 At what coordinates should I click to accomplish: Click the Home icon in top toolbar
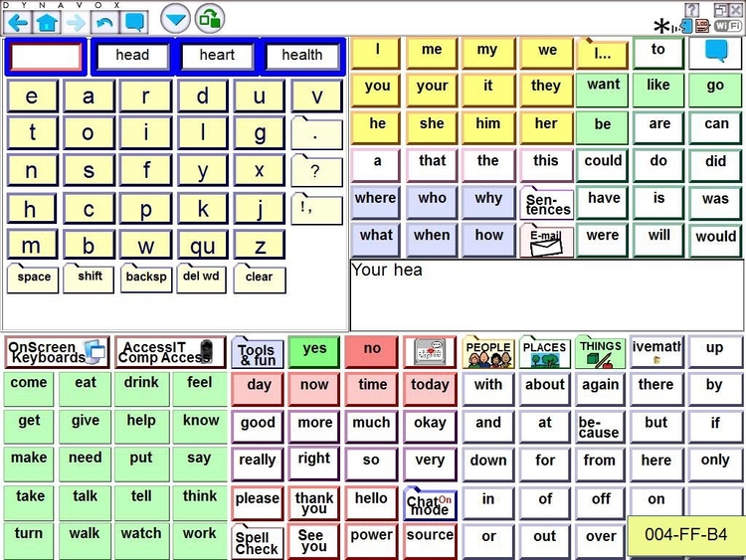[x=47, y=20]
